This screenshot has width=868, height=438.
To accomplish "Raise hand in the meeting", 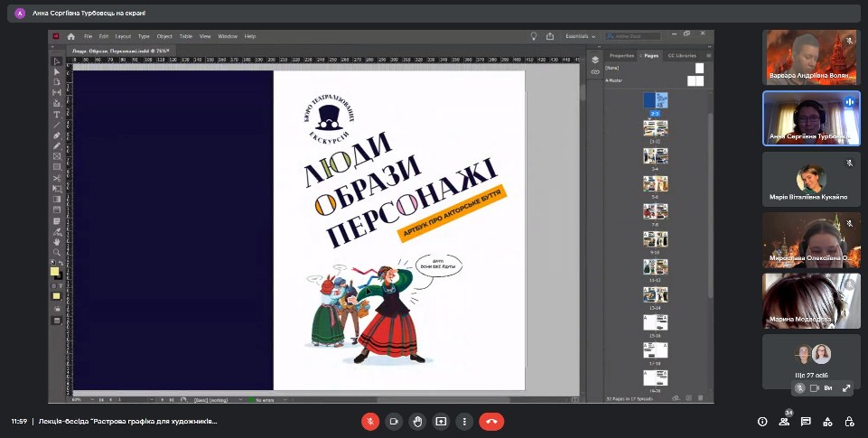I will (x=417, y=421).
